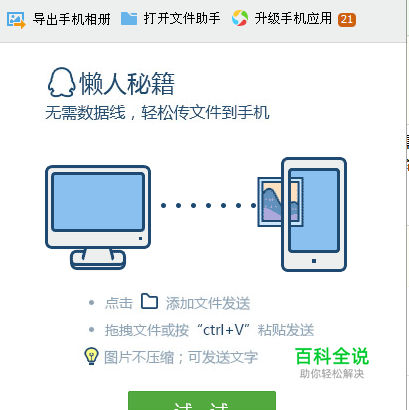Click the folder icon beside 添加文件发送
Viewport: 409px width, 410px height.
click(149, 301)
